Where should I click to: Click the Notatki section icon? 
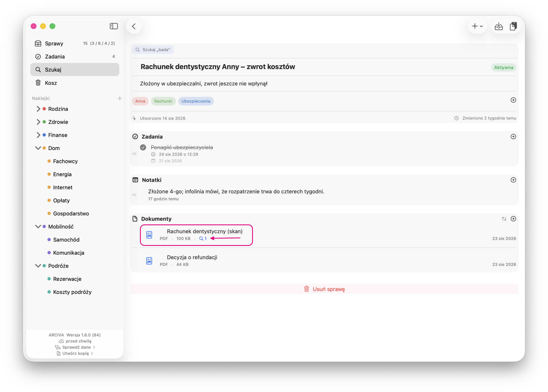(x=135, y=180)
